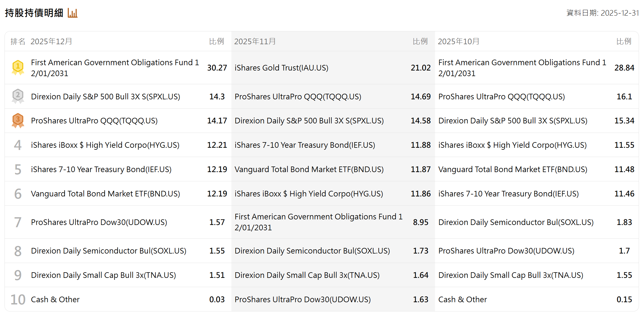Click the gold rank 1 medal icon

click(18, 67)
